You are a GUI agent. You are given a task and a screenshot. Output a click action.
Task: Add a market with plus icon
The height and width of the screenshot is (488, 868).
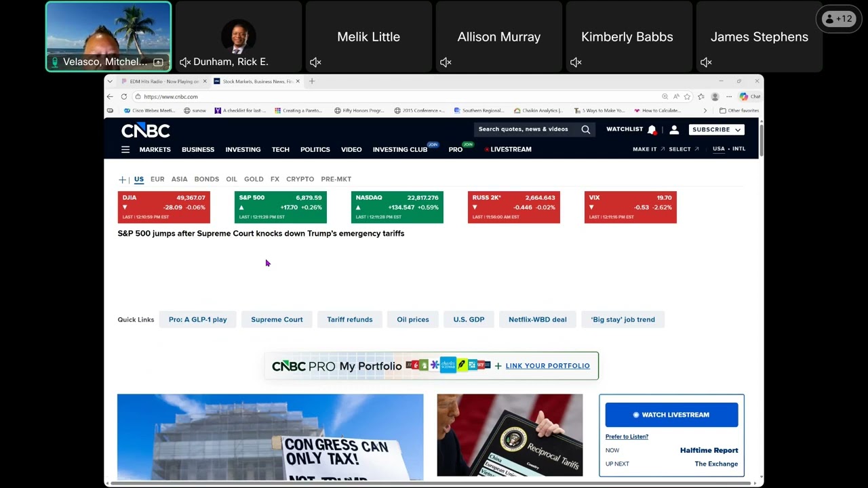tap(123, 180)
